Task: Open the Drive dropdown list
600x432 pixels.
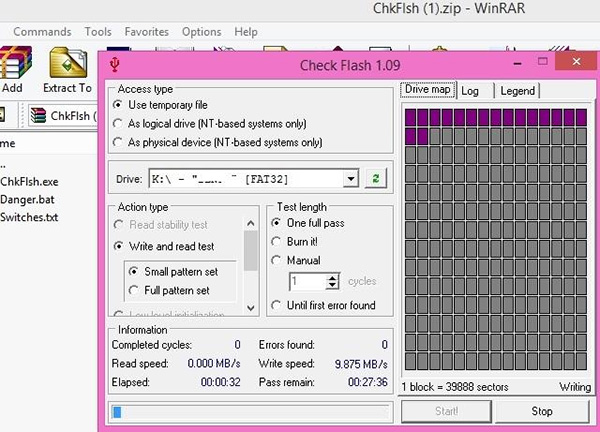Action: (x=351, y=179)
